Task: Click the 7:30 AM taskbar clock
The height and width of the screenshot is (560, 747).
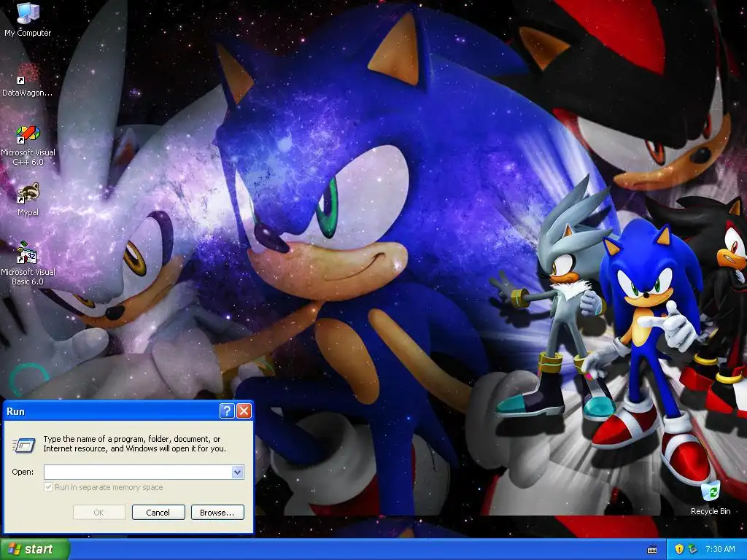Action: (x=720, y=549)
